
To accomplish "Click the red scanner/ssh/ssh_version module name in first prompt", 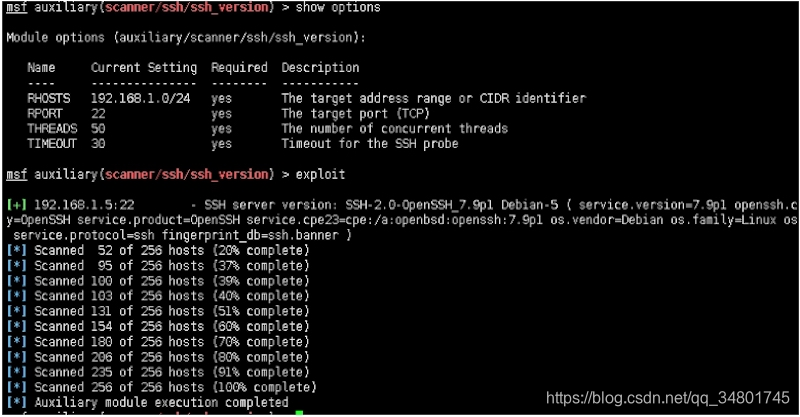I will click(x=187, y=7).
